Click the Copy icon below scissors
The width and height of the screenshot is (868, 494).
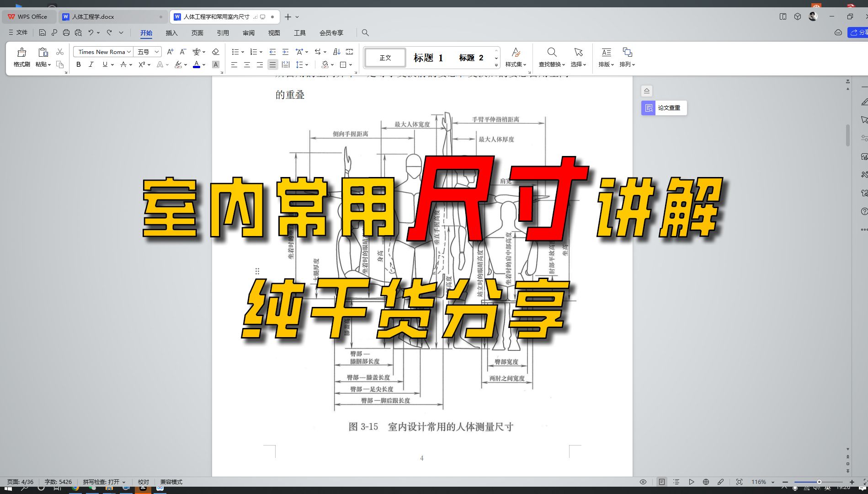click(x=59, y=64)
